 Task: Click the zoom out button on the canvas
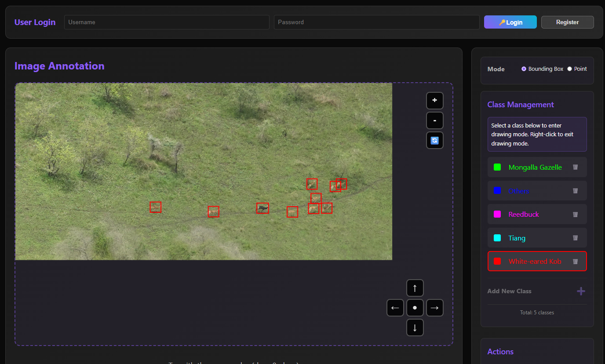coord(434,120)
